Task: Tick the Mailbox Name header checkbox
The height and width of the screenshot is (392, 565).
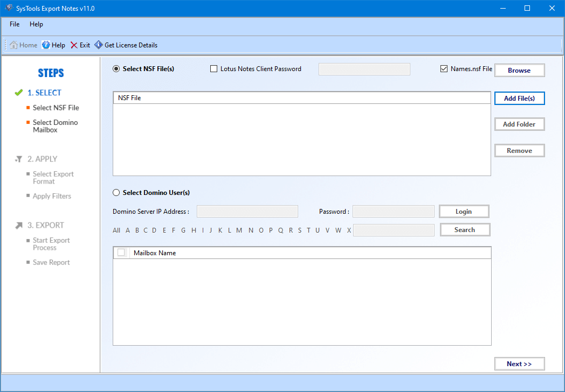Action: click(121, 253)
